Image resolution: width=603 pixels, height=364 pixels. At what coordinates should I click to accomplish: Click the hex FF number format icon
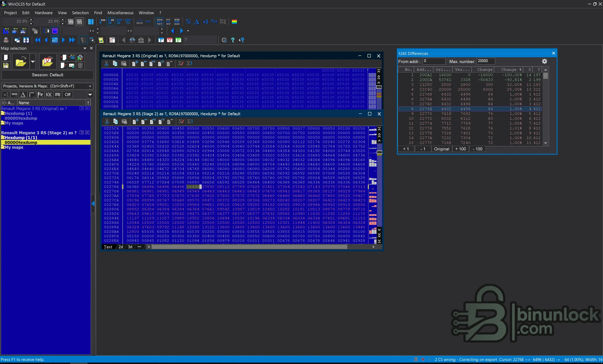[168, 22]
